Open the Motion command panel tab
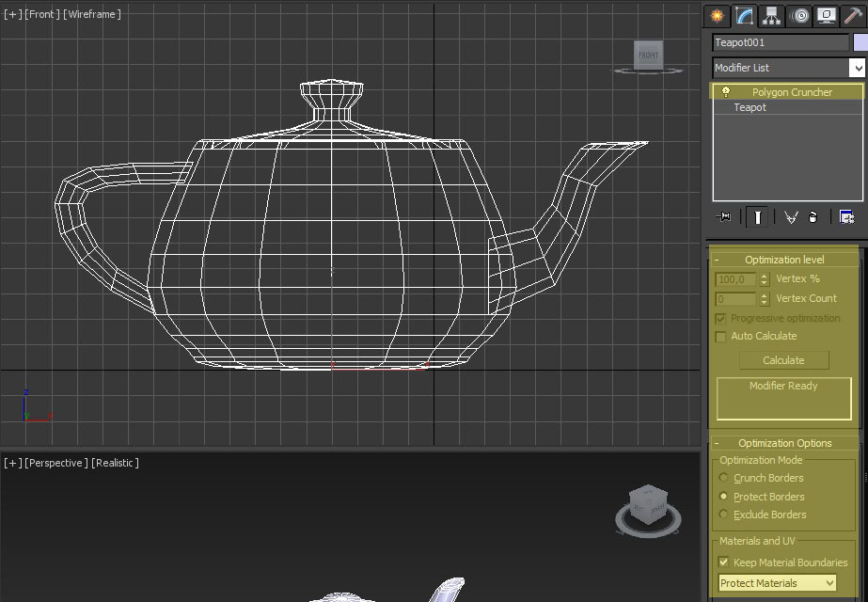Screen dimensions: 868x602 point(799,15)
